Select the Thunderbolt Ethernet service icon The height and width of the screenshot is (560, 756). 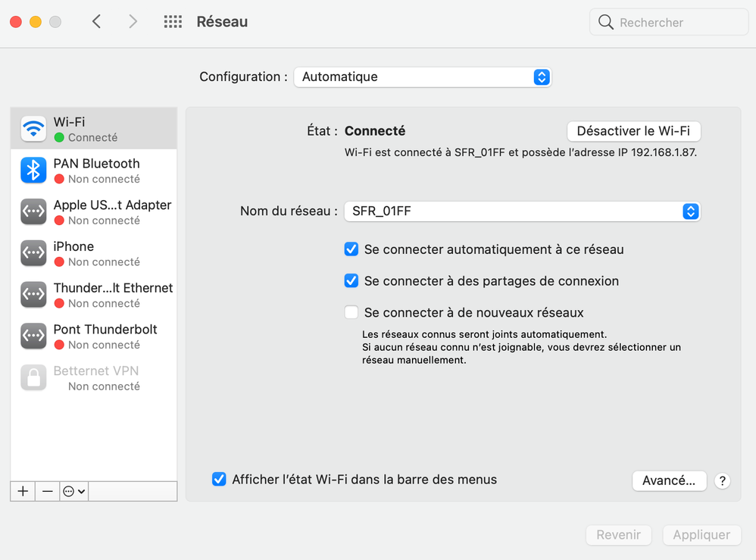(33, 295)
